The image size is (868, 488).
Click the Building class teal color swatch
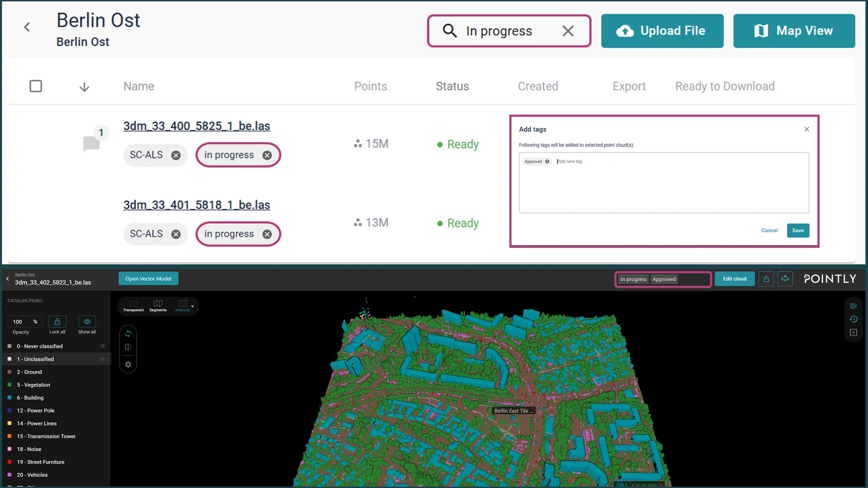click(9, 397)
